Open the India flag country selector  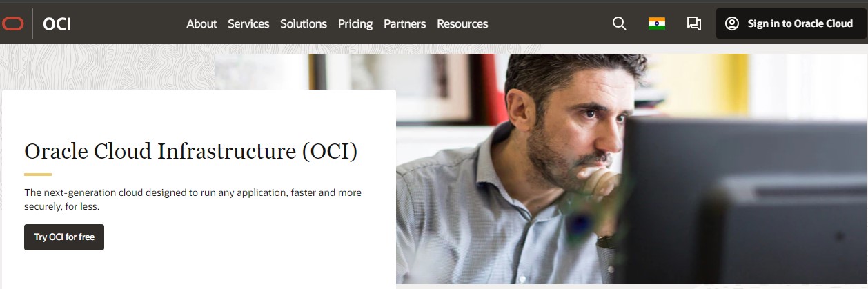coord(656,23)
